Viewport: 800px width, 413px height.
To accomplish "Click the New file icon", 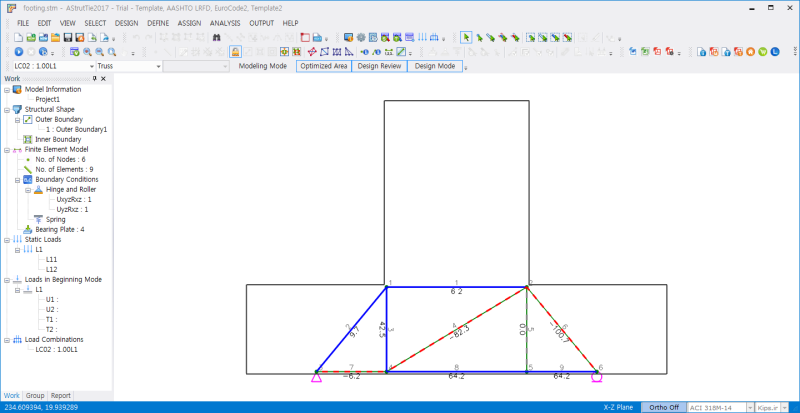I will [18, 37].
